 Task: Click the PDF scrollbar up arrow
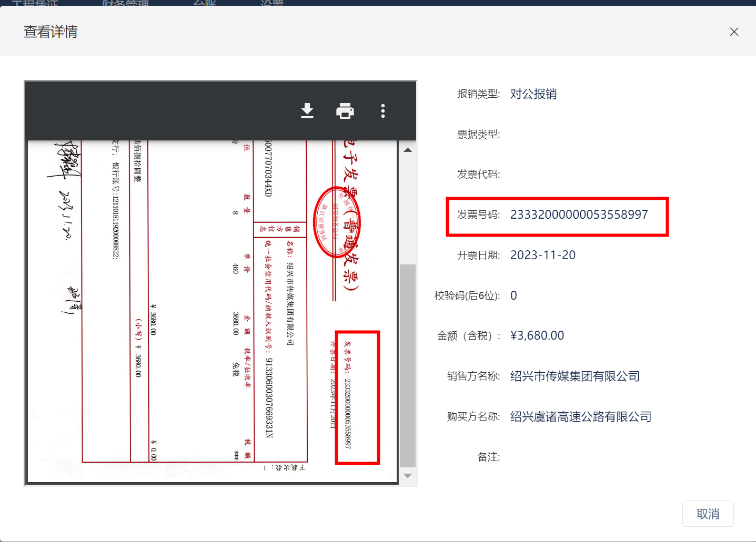408,150
